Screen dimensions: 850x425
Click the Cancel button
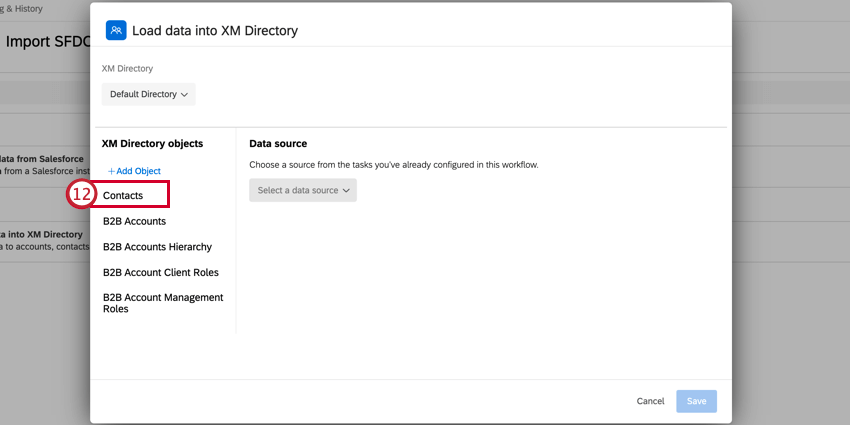(x=650, y=401)
